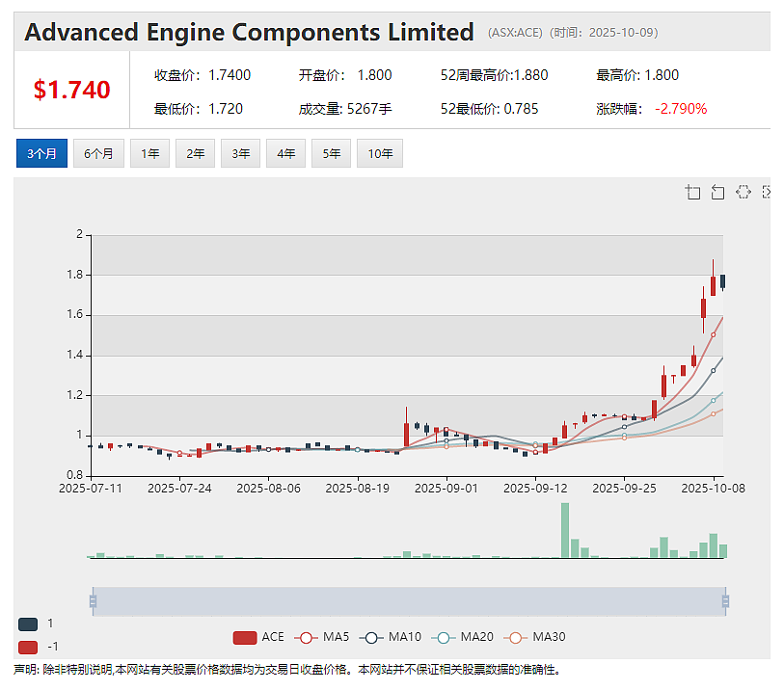
Task: Toggle the MA30 line in legend
Action: pos(534,637)
